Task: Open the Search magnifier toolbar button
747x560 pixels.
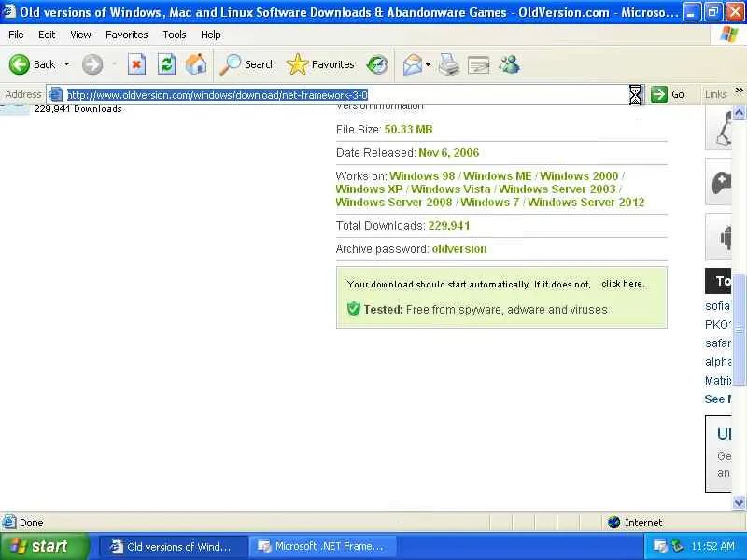Action: pyautogui.click(x=247, y=64)
